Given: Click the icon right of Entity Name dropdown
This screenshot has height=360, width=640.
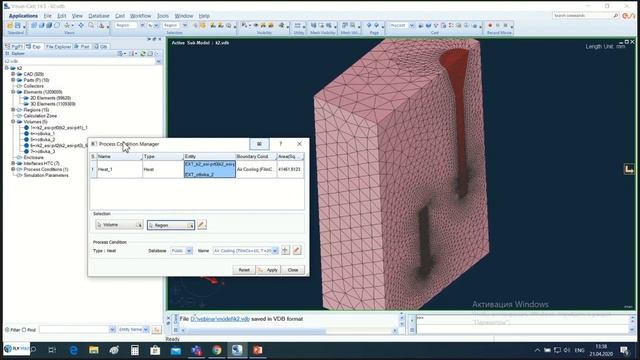Looking at the screenshot, I should click(156, 329).
